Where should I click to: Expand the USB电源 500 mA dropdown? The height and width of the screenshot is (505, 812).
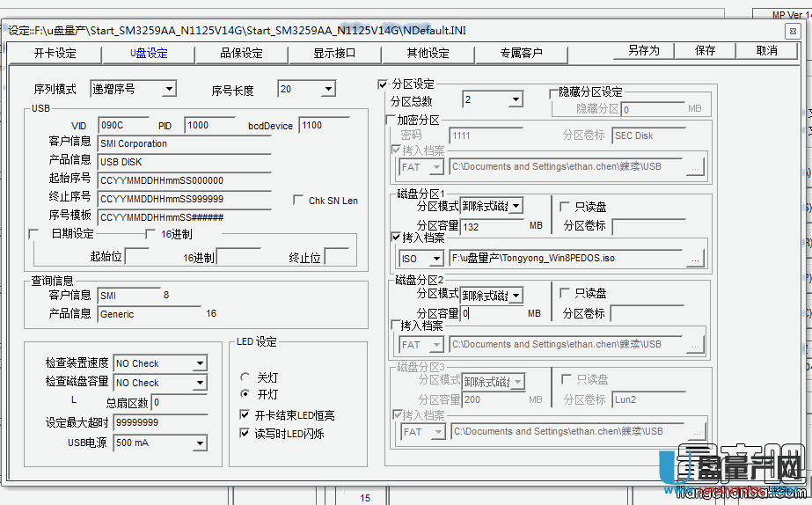point(200,443)
